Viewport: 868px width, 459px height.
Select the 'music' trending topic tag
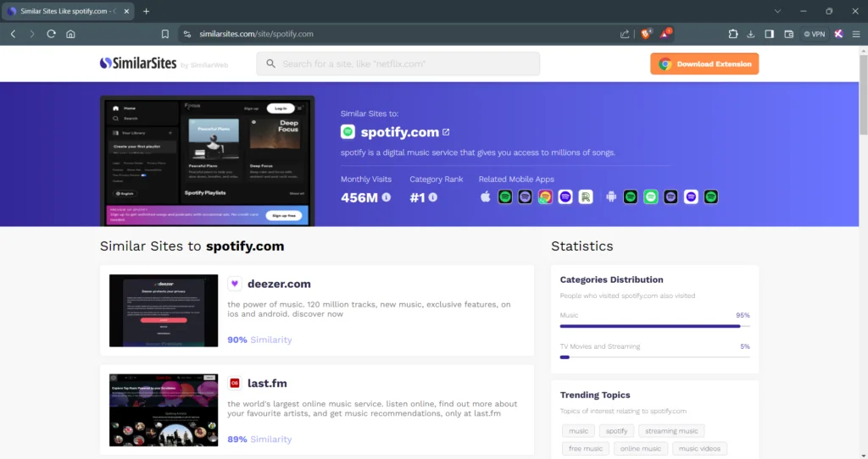tap(578, 431)
